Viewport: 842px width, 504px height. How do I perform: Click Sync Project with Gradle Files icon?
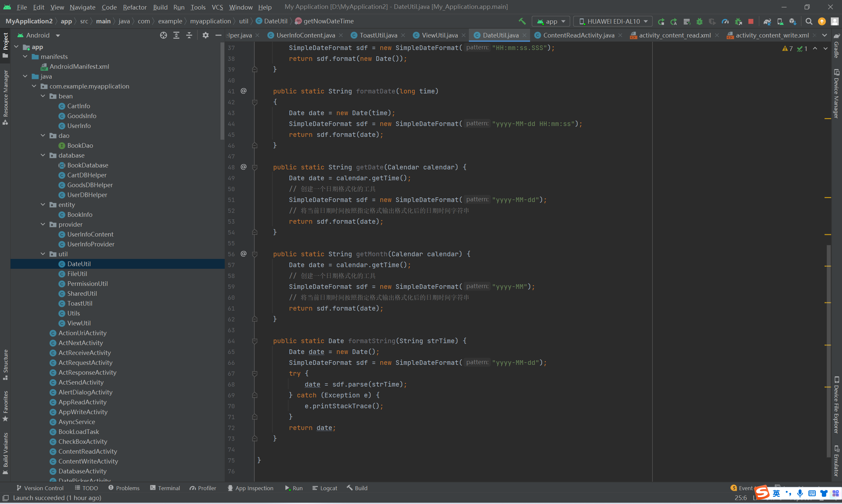[x=767, y=21]
